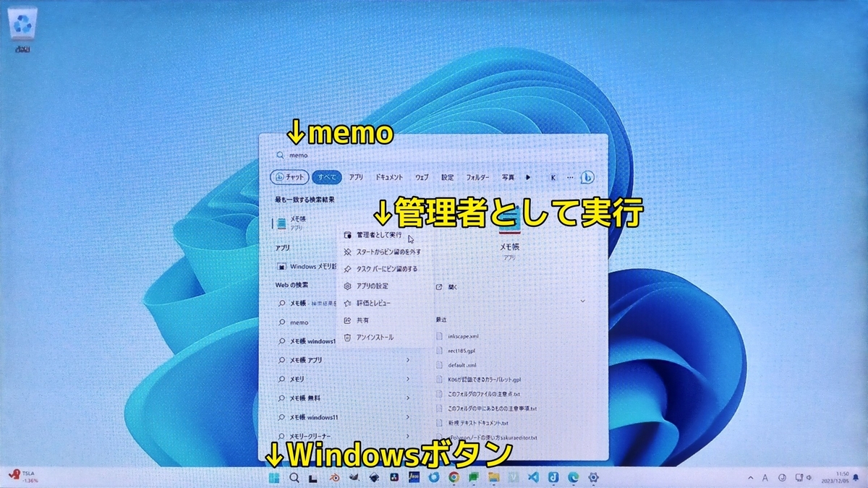Launch Inkscape from the taskbar
This screenshot has height=488, width=868.
coord(373,477)
